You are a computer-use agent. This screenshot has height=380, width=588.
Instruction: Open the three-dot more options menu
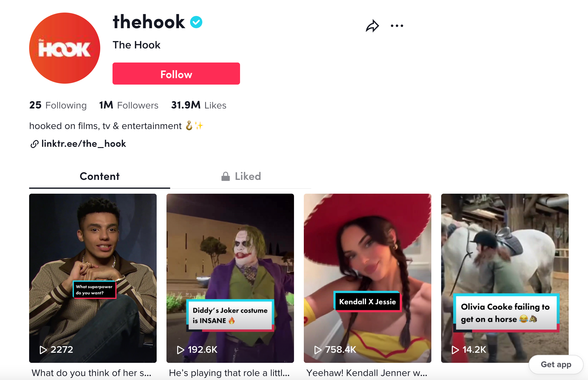click(x=397, y=26)
